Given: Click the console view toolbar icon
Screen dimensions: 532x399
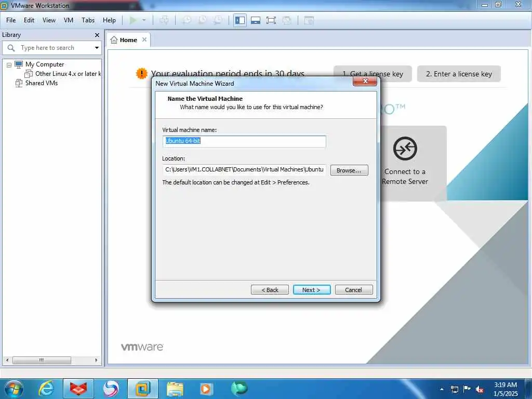Looking at the screenshot, I should (309, 20).
